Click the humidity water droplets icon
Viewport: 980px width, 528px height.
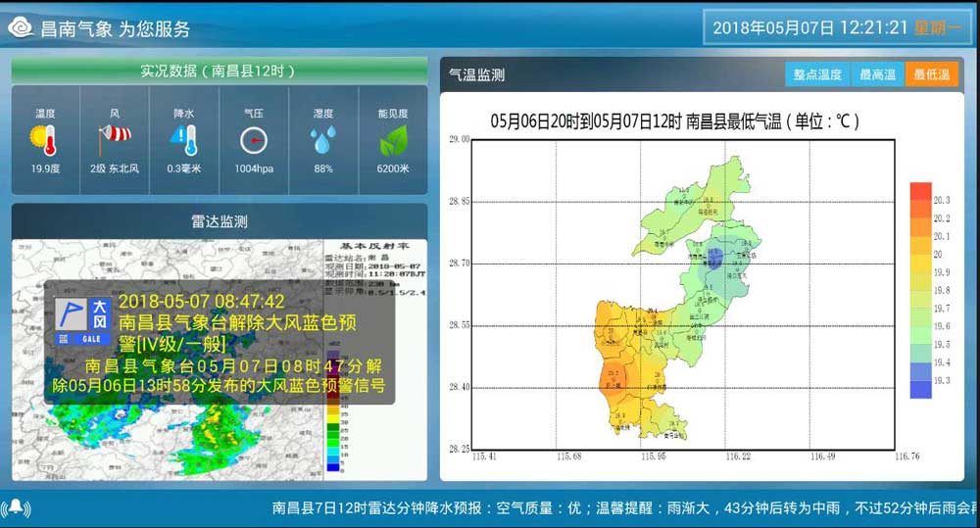click(322, 141)
